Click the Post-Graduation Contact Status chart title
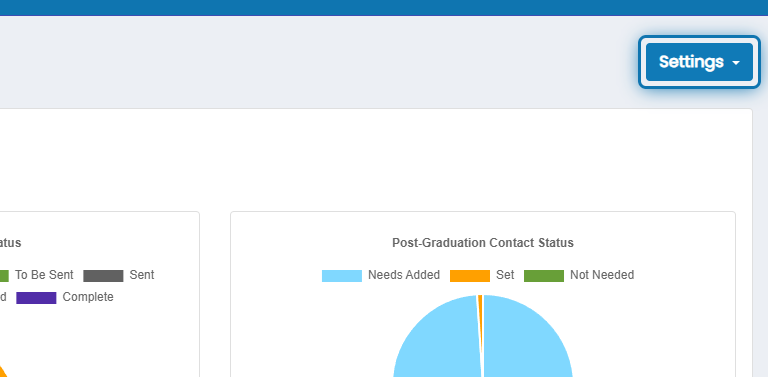Screen dimensions: 768x377 (x=482, y=243)
